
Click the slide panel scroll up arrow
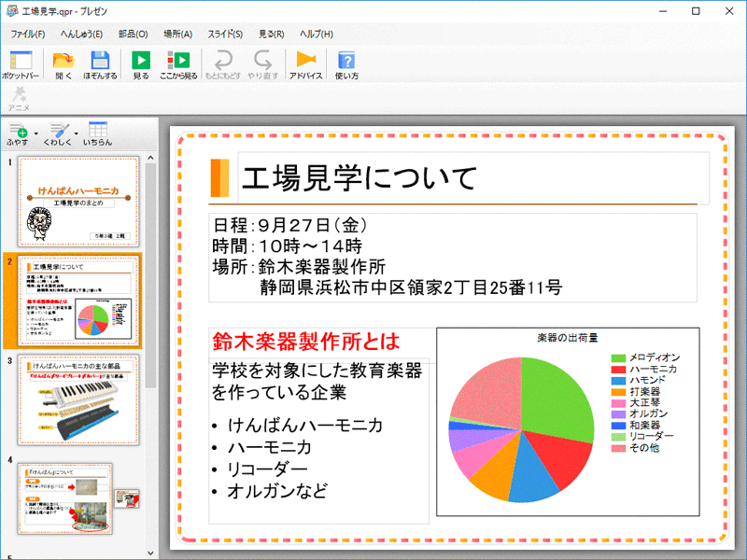click(x=150, y=158)
